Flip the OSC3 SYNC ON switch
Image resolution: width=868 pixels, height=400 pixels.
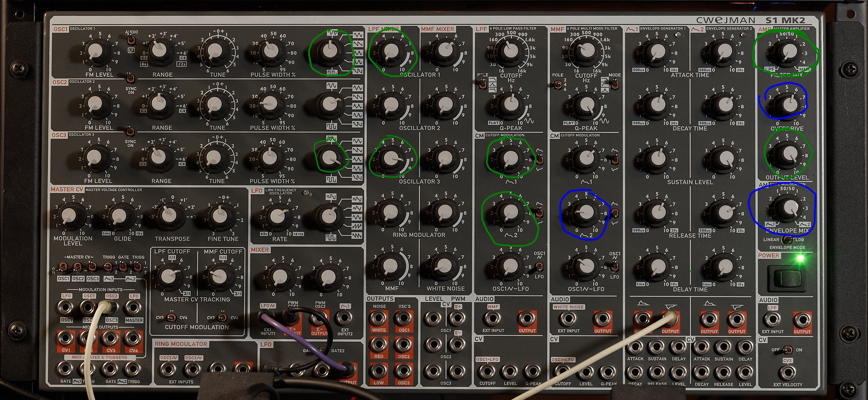click(130, 131)
